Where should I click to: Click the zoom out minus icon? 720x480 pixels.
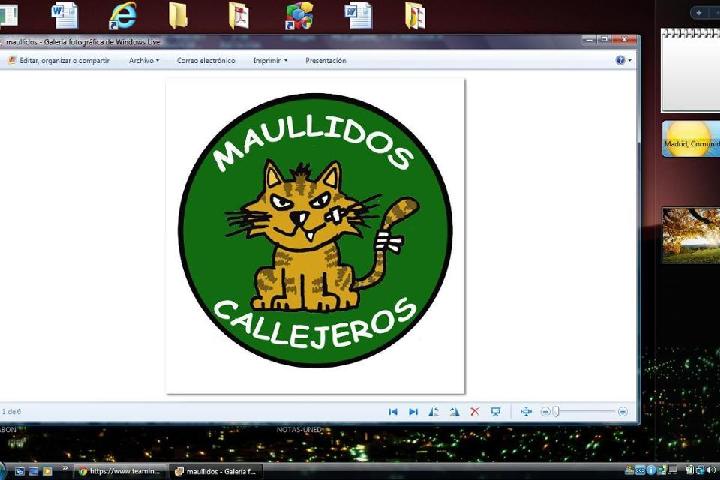pos(546,411)
